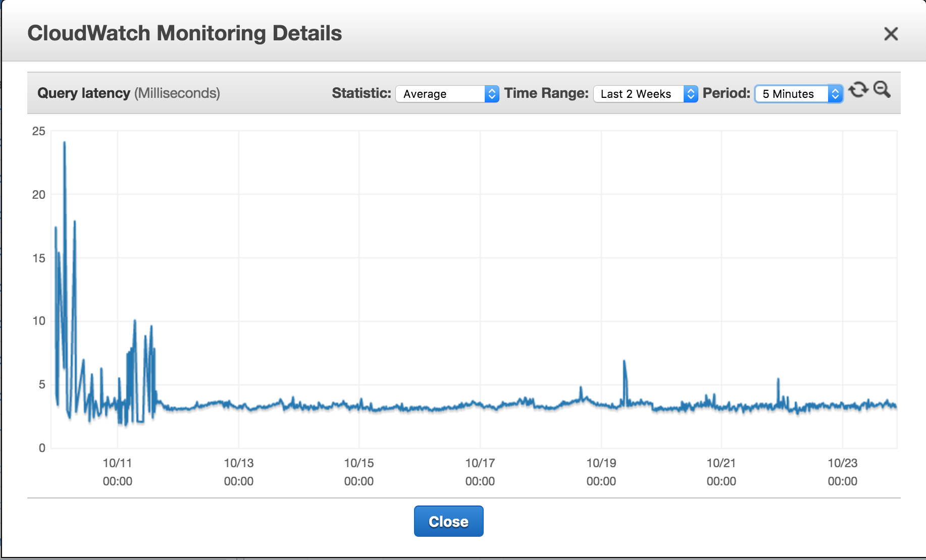Click the 10/21 00:00 axis label
The image size is (926, 560).
(722, 472)
